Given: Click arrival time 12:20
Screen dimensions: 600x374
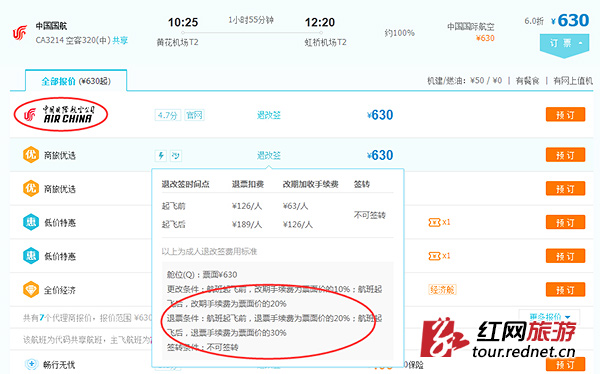Looking at the screenshot, I should 320,23.
